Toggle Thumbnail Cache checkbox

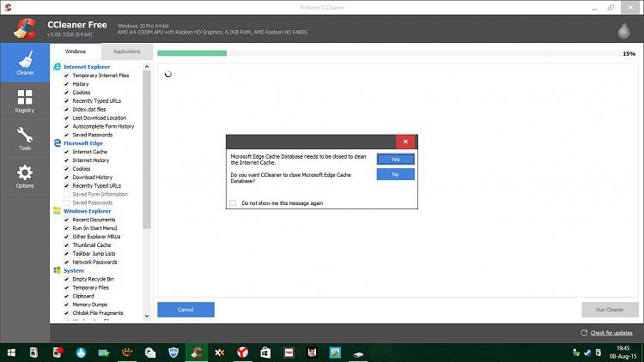click(66, 245)
